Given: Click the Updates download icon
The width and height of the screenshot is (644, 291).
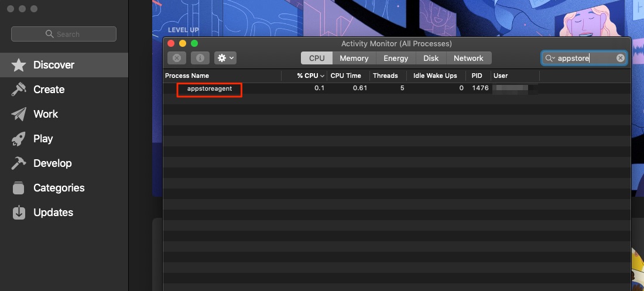Looking at the screenshot, I should point(19,213).
